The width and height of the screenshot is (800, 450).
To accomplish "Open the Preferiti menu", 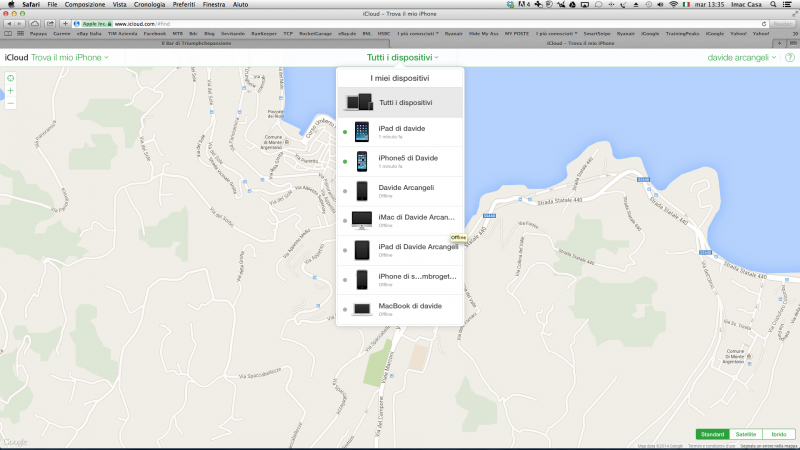I will (x=184, y=5).
